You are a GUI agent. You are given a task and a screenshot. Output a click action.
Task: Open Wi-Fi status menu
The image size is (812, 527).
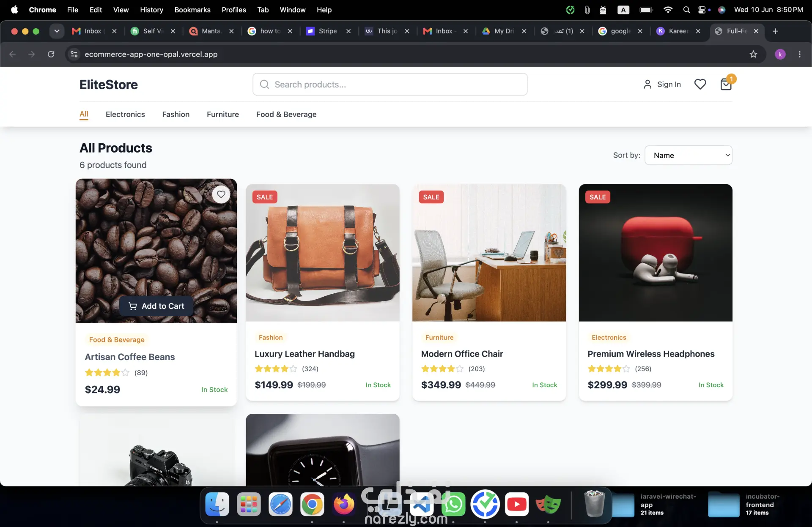pos(668,10)
